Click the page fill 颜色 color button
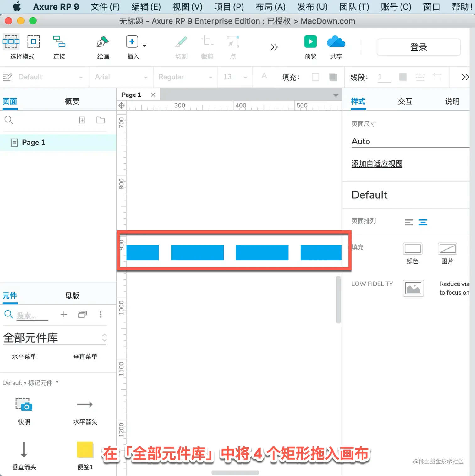 point(412,249)
